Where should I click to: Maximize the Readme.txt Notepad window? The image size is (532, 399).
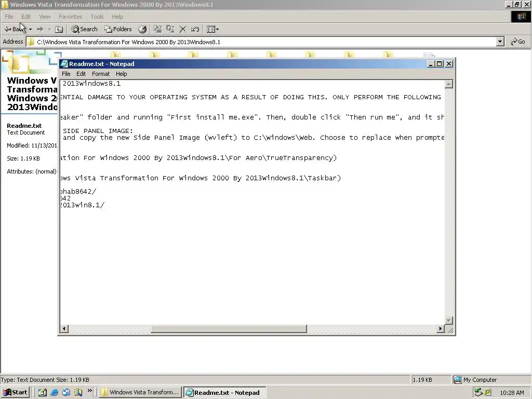click(x=440, y=64)
